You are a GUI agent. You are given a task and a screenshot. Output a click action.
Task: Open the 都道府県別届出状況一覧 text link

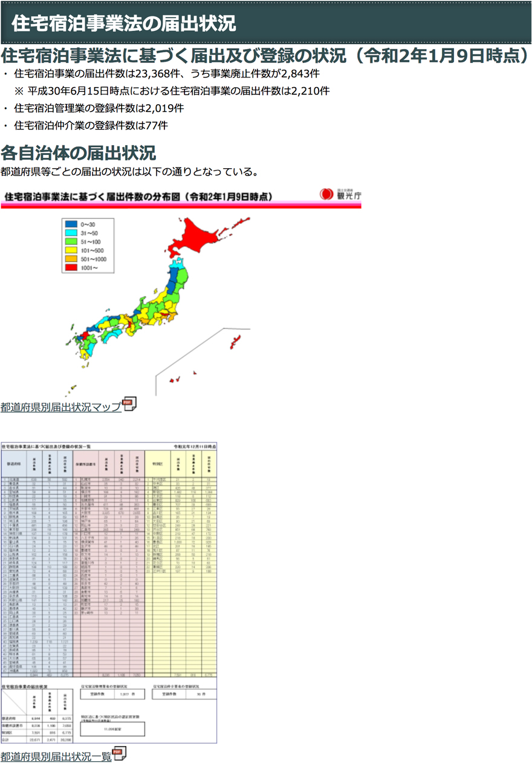56,756
